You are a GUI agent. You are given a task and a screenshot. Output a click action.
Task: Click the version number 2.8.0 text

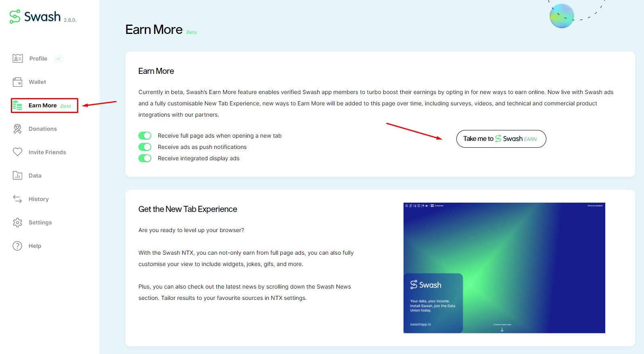click(70, 20)
